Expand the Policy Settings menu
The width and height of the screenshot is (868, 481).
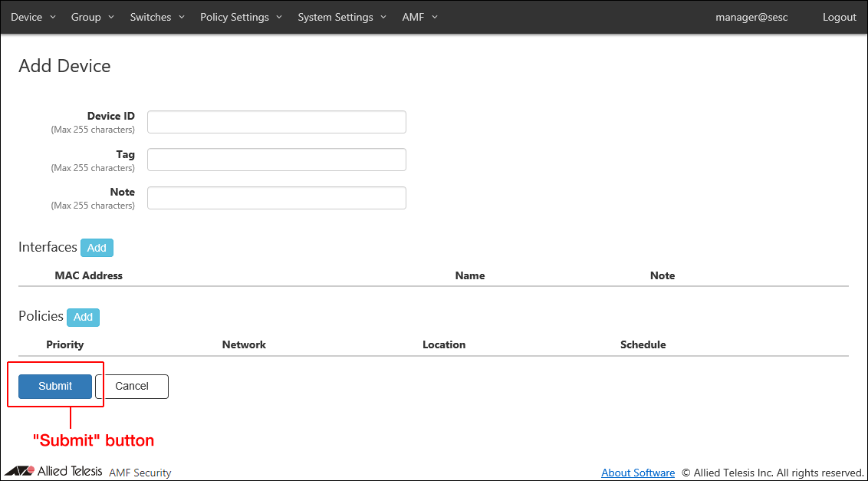pos(241,17)
